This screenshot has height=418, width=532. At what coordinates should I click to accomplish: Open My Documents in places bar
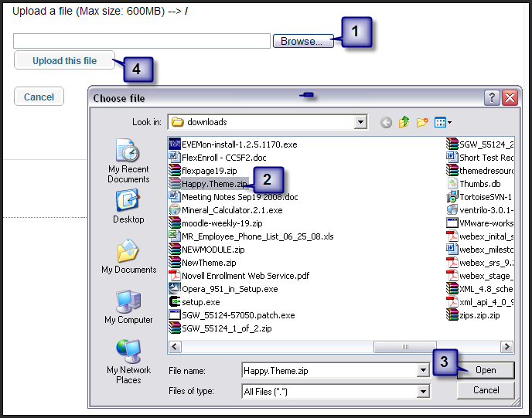128,257
